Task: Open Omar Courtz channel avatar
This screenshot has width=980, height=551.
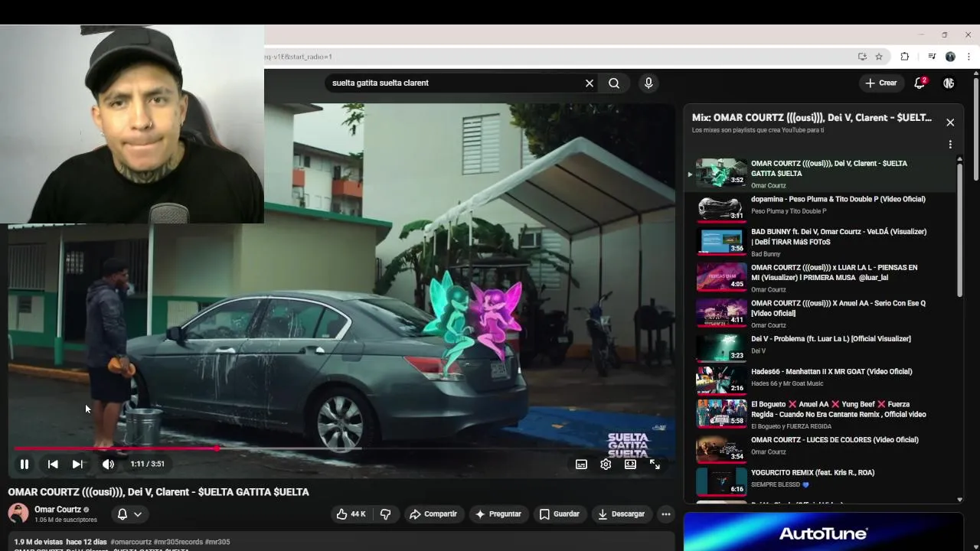Action: [x=18, y=514]
